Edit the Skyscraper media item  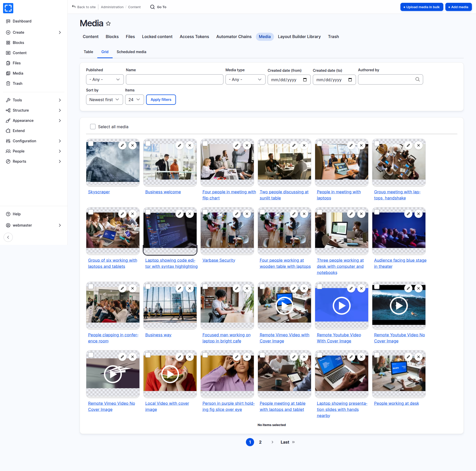coord(122,145)
